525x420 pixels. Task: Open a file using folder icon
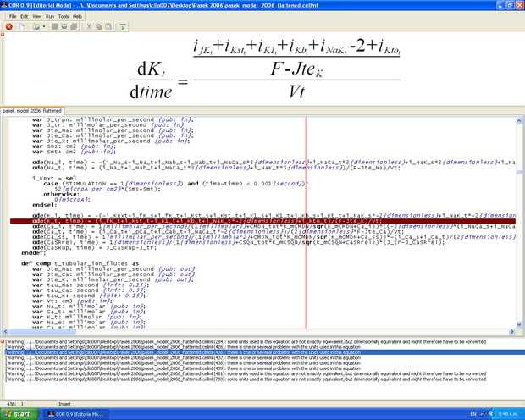(36, 27)
